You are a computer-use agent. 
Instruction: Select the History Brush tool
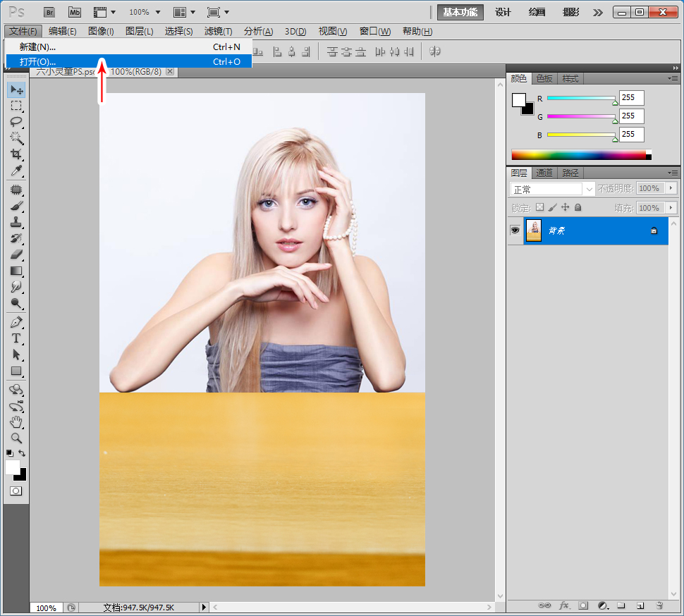pos(17,238)
